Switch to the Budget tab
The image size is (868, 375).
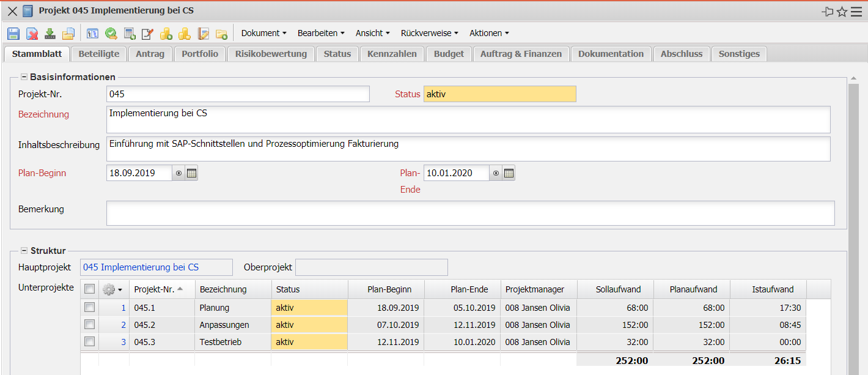click(x=449, y=54)
